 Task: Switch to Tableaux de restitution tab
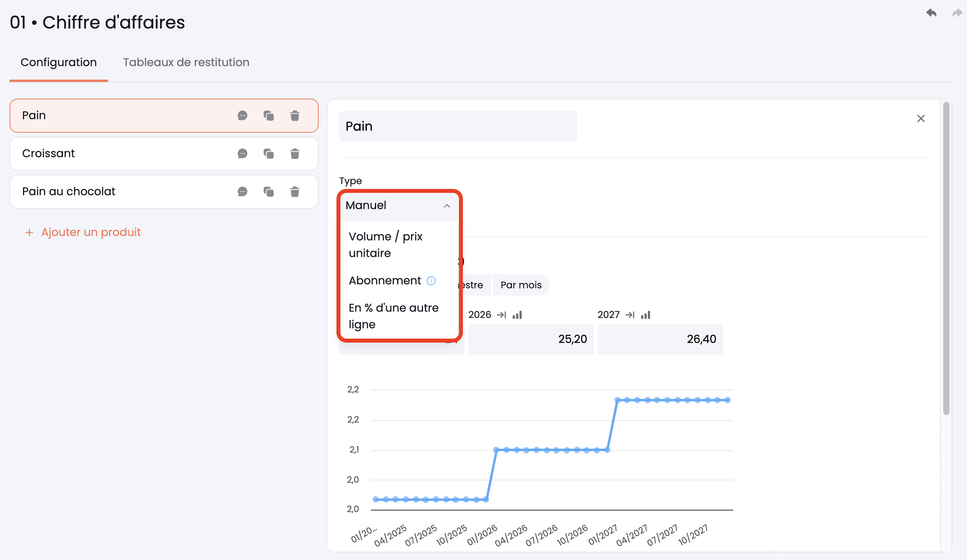[186, 63]
